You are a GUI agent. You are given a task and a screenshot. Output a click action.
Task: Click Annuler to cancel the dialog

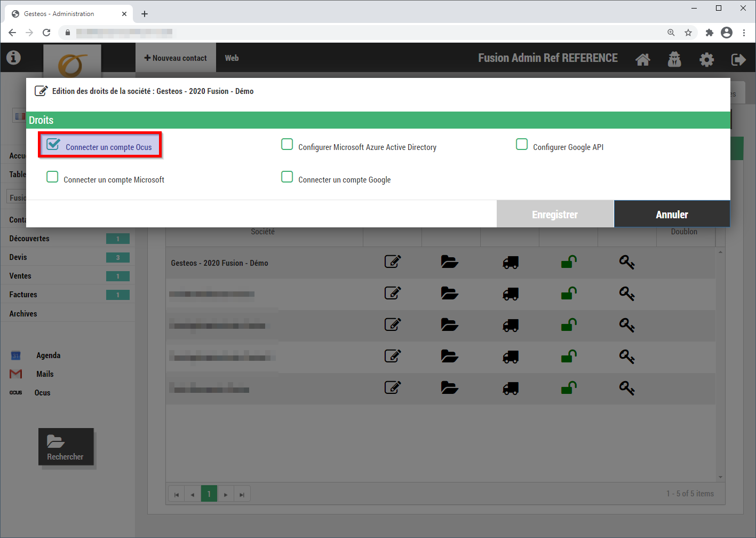pos(672,215)
